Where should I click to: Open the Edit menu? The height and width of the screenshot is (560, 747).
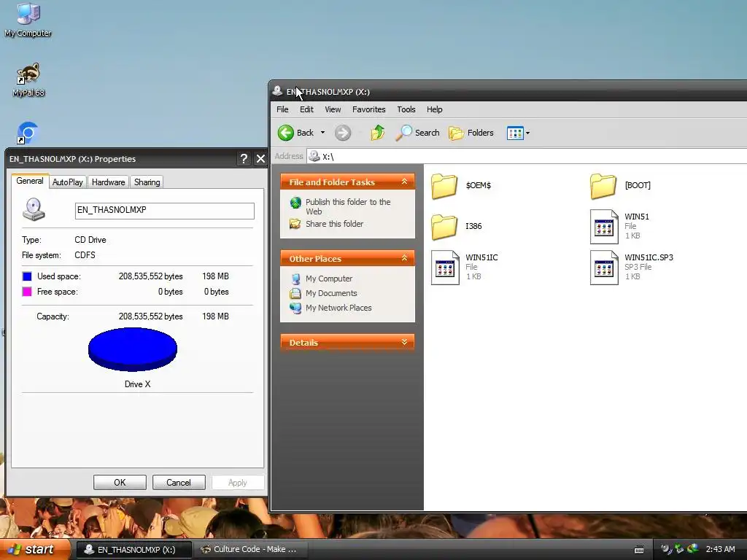(x=306, y=109)
